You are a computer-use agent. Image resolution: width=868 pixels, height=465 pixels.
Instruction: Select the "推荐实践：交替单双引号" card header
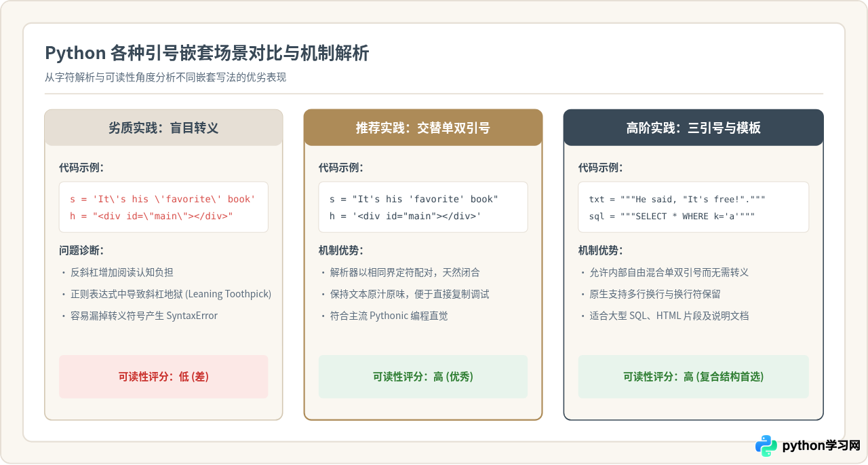[423, 128]
